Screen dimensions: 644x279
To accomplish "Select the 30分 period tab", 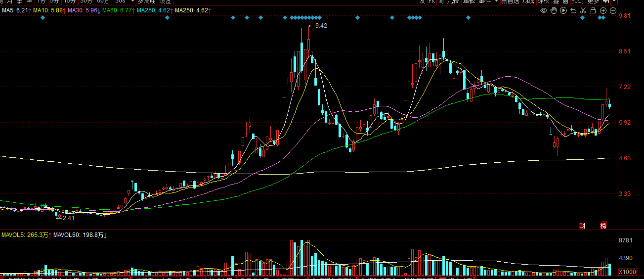I will (x=86, y=2).
